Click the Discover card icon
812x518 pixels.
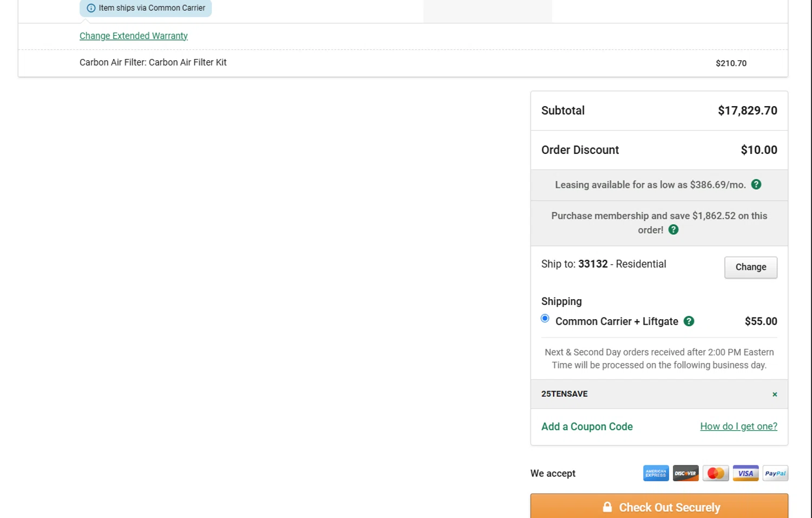686,473
